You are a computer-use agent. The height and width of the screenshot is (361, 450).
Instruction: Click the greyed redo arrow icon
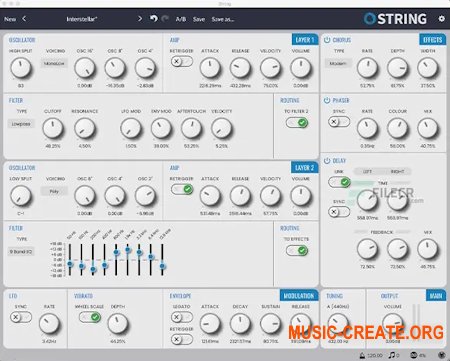(x=165, y=19)
